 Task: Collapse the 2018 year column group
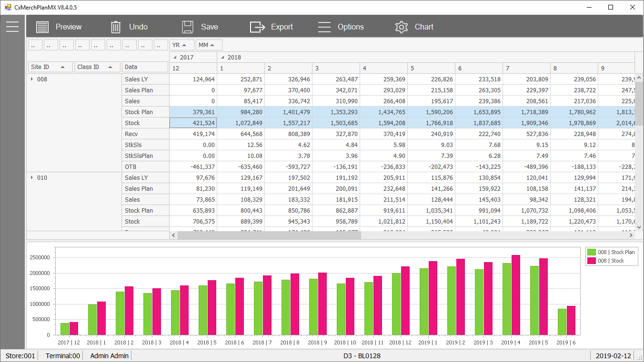(x=221, y=58)
